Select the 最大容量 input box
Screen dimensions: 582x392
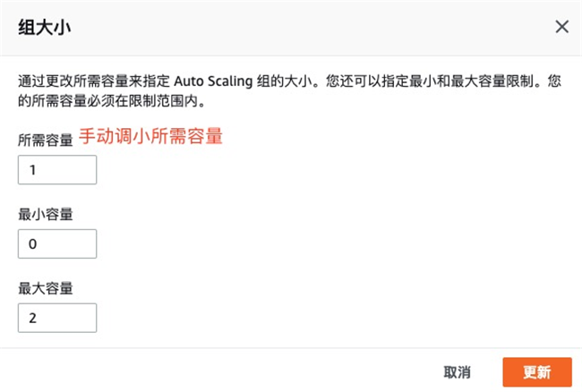pos(57,318)
